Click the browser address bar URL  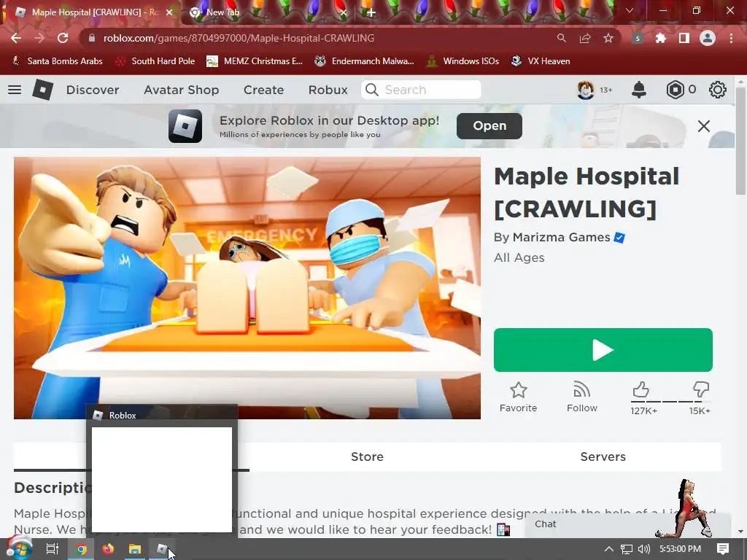[239, 38]
